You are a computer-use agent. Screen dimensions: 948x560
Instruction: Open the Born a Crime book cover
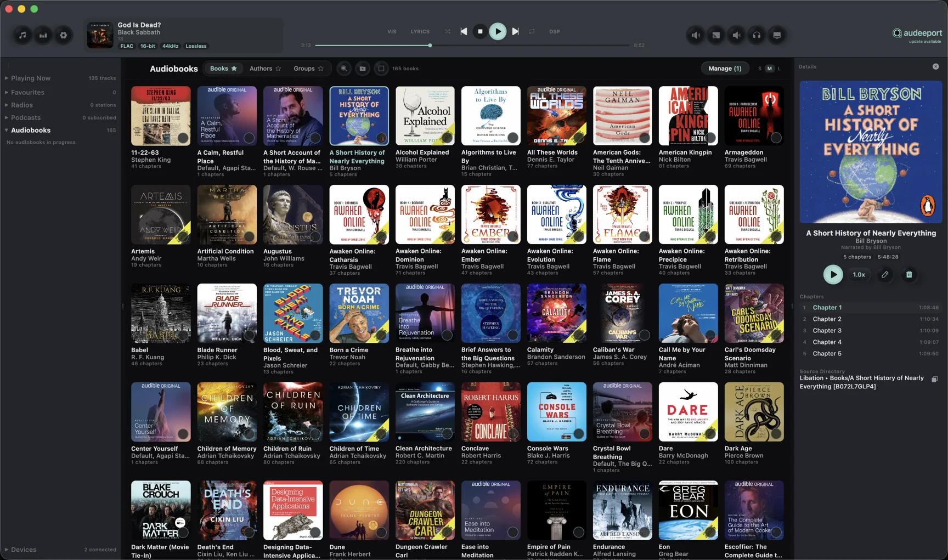(359, 313)
